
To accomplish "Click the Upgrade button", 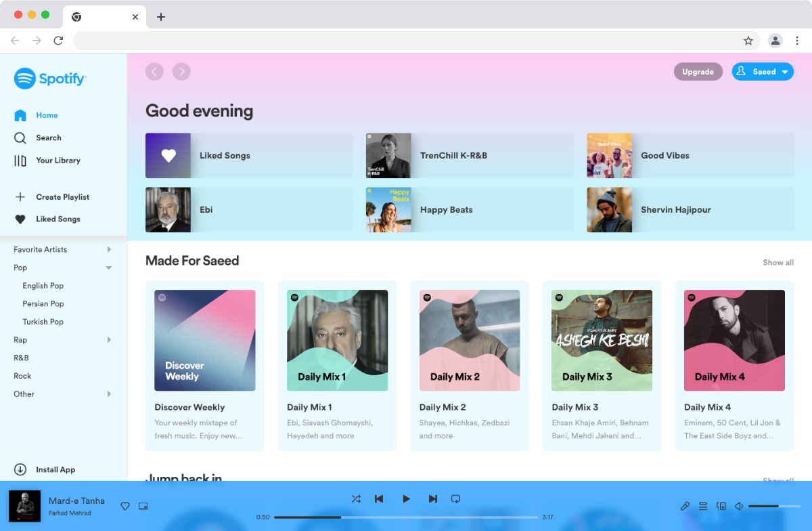I will pos(698,72).
